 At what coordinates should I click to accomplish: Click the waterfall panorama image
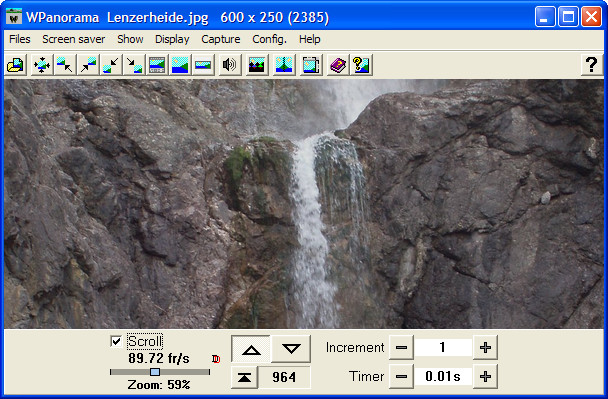pyautogui.click(x=304, y=204)
